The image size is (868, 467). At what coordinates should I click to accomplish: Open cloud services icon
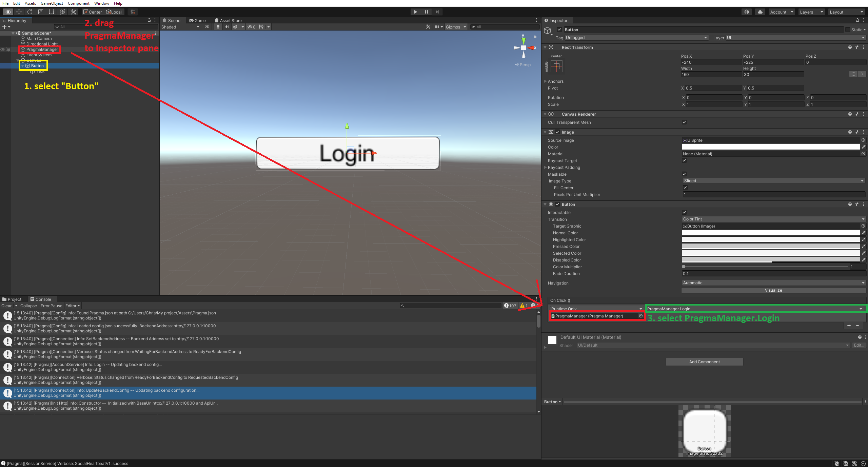click(760, 12)
